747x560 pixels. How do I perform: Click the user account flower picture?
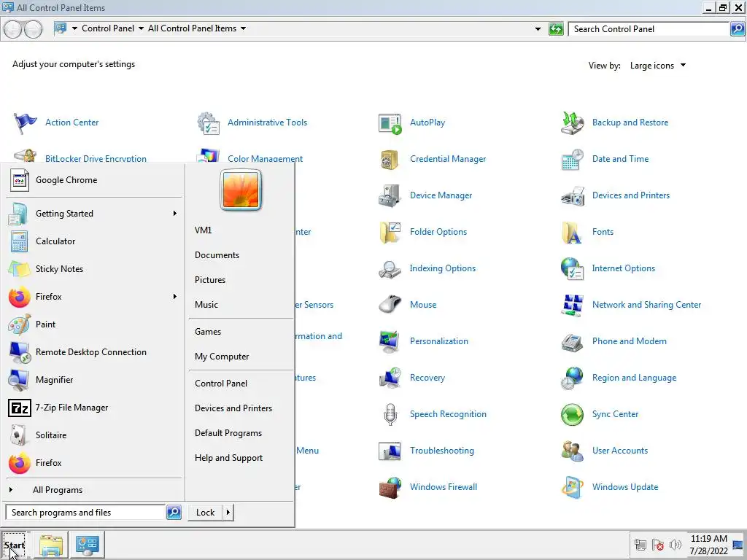click(x=241, y=190)
